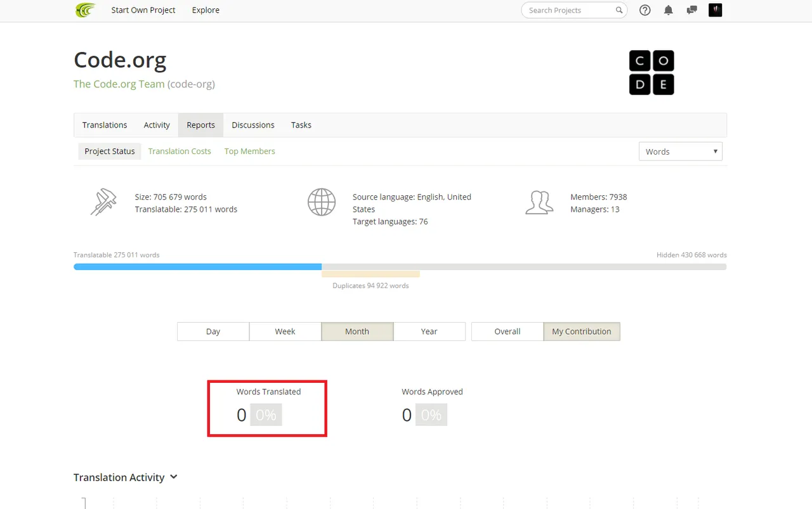The height and width of the screenshot is (509, 812).
Task: Click the gray hidden words bar
Action: click(x=524, y=267)
